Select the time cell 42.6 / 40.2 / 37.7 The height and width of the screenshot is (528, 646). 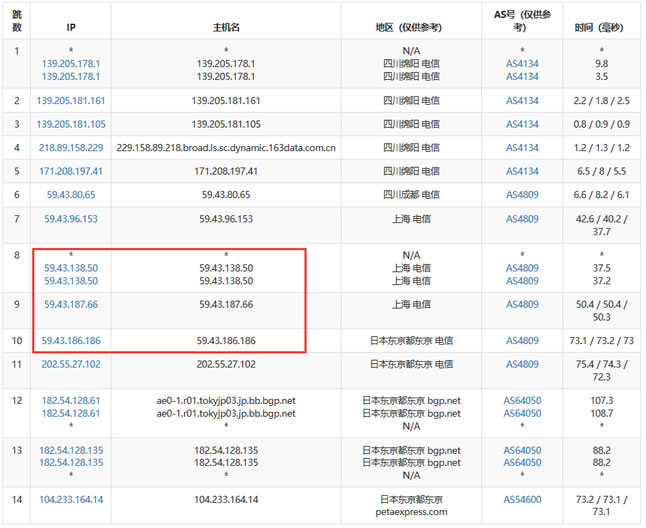(x=602, y=225)
